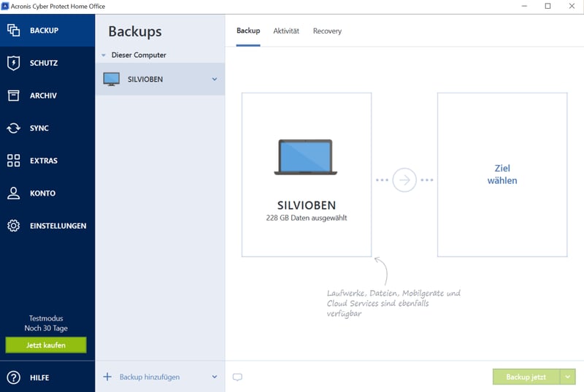Collapse the Dieser Computer group
Image resolution: width=584 pixels, height=392 pixels.
[104, 55]
